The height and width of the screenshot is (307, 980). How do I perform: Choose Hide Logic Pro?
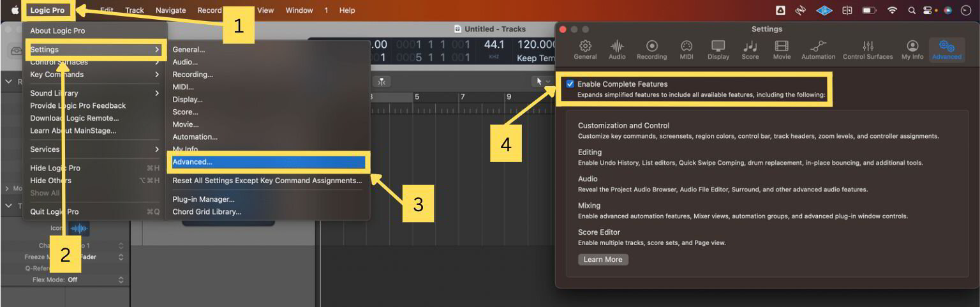[x=95, y=168]
